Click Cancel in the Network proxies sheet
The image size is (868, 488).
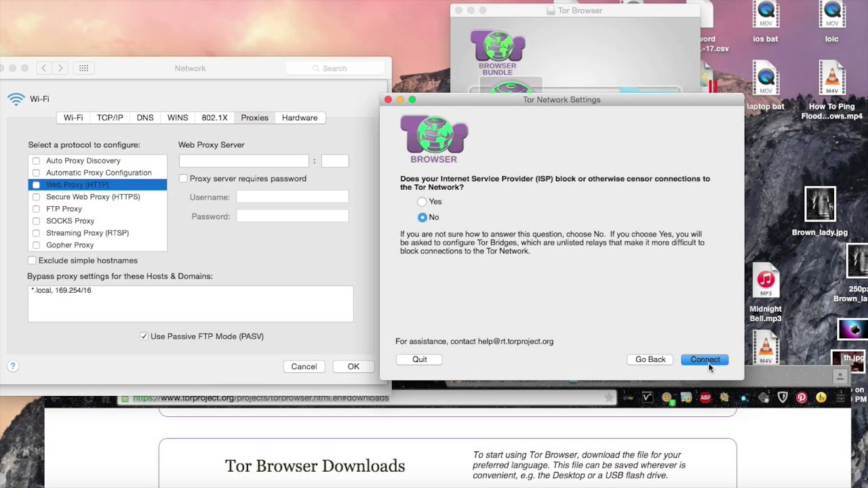point(304,367)
